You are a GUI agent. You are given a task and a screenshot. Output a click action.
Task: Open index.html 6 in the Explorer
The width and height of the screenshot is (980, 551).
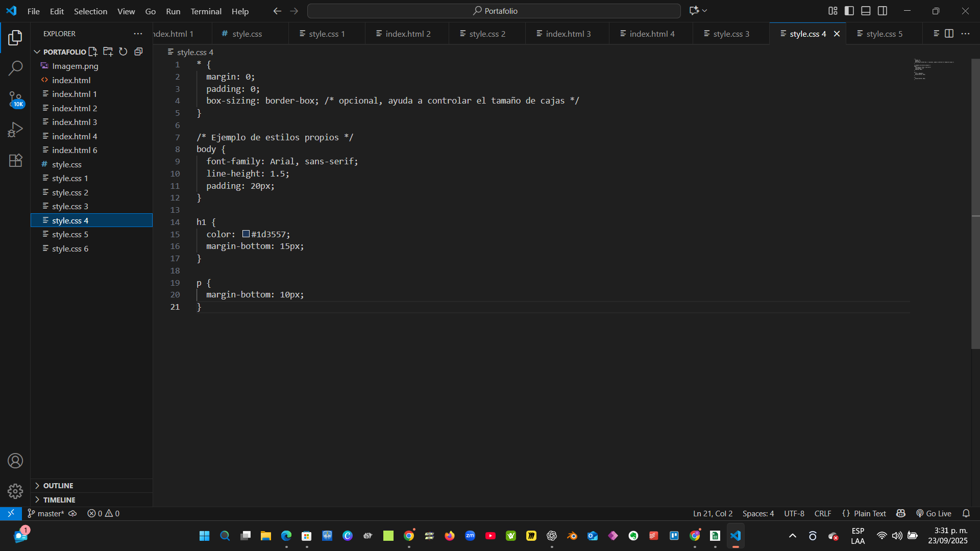92,150
